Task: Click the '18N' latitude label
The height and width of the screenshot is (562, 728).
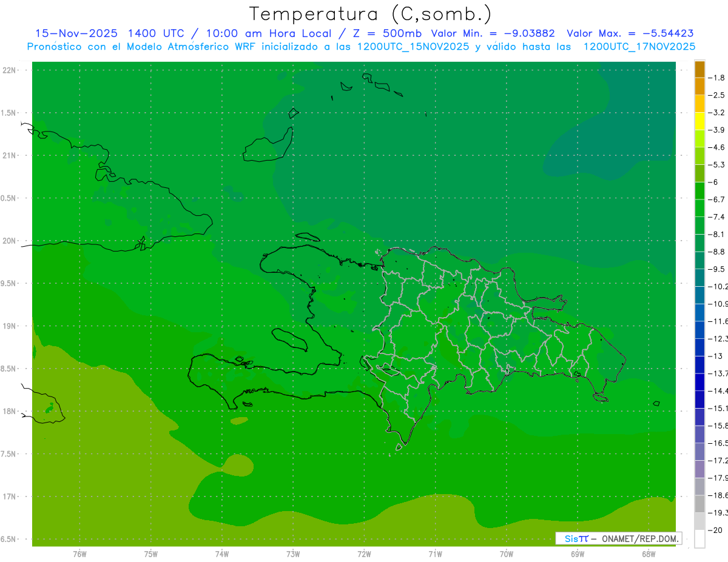Action: point(8,412)
